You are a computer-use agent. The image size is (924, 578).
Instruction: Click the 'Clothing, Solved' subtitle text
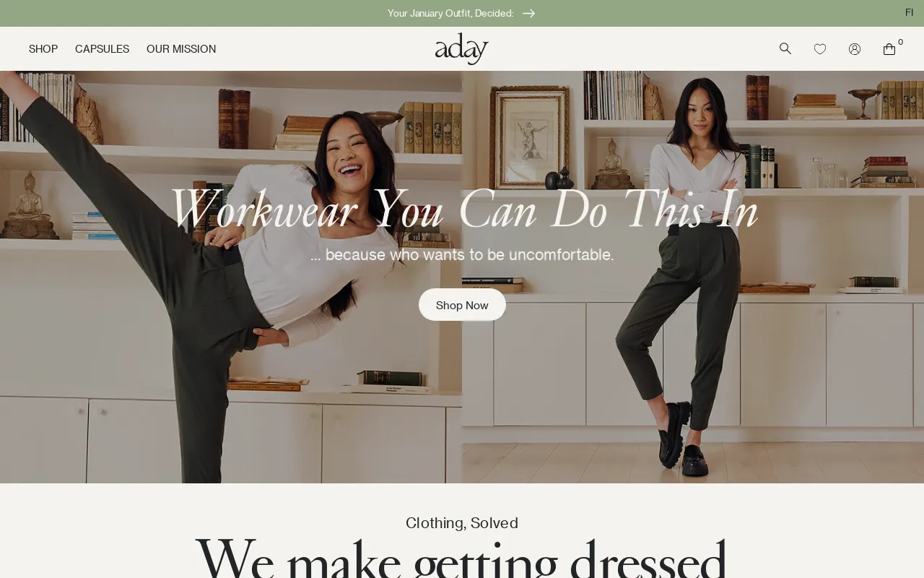point(462,523)
